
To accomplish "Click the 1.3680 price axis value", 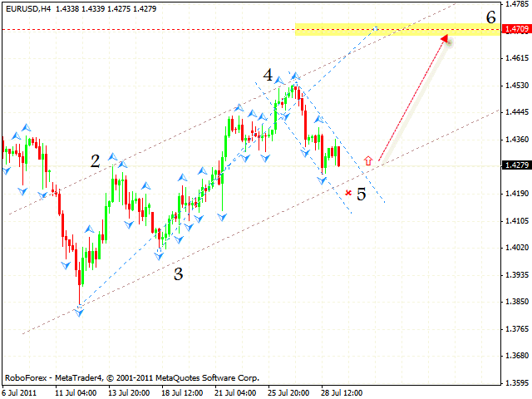I will point(517,356).
